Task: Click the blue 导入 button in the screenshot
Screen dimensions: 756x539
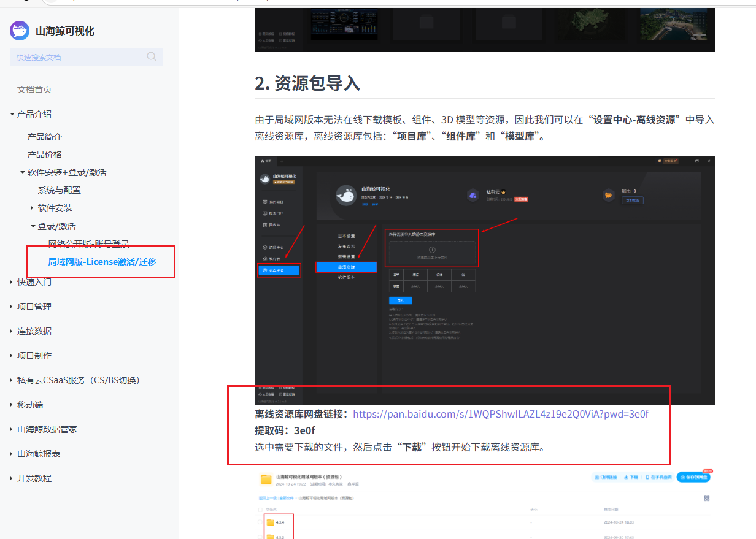Action: tap(400, 300)
